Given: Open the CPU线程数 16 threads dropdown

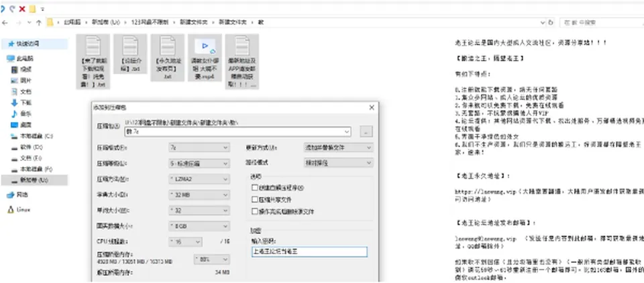Looking at the screenshot, I should point(185,242).
